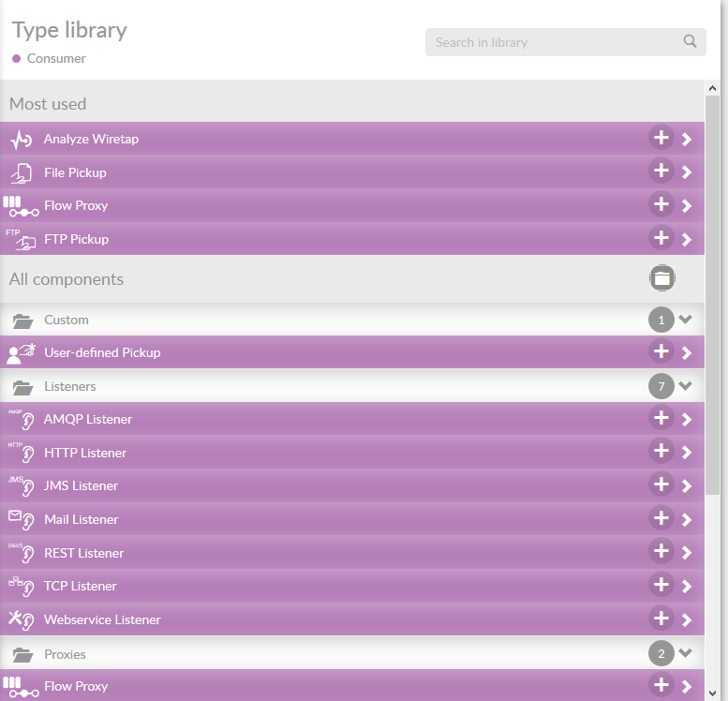
Task: Toggle the All components folder view button
Action: click(x=661, y=277)
